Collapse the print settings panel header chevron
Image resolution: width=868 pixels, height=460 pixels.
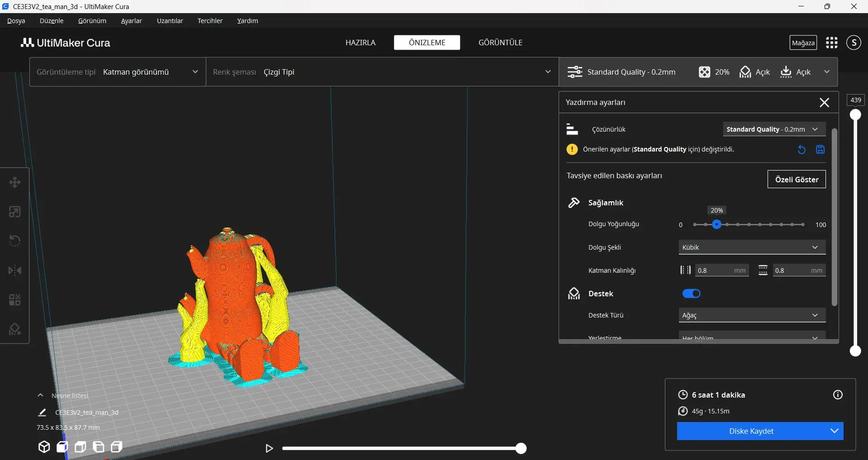[x=827, y=72]
